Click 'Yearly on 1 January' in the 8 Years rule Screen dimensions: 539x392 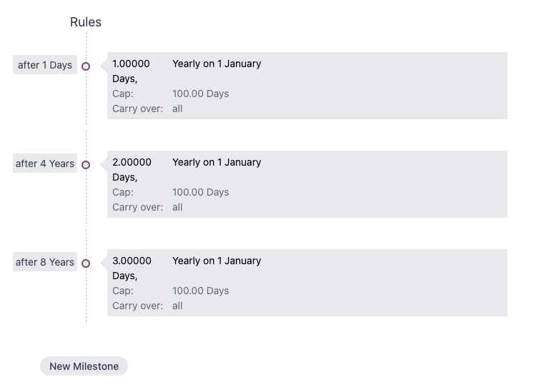click(x=217, y=261)
